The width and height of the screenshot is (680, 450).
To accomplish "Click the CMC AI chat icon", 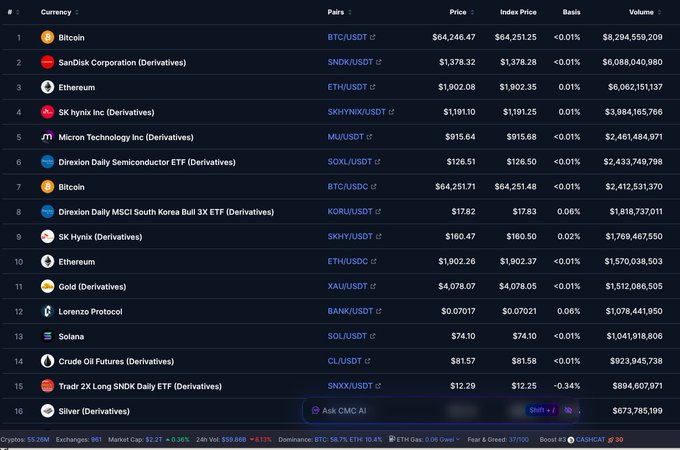I will click(x=315, y=411).
